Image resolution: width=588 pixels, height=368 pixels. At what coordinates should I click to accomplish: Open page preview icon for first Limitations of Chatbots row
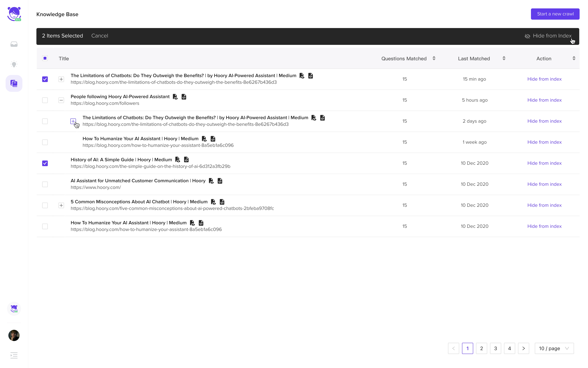[x=302, y=76]
